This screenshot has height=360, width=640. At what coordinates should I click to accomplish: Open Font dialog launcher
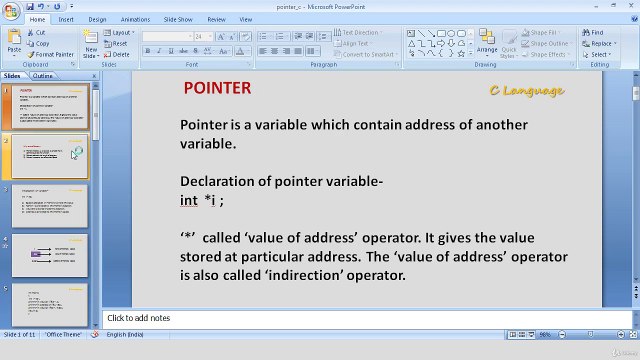(248, 64)
